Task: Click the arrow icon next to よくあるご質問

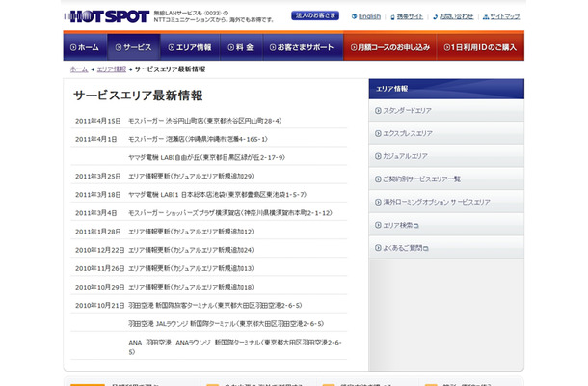Action: click(x=378, y=248)
